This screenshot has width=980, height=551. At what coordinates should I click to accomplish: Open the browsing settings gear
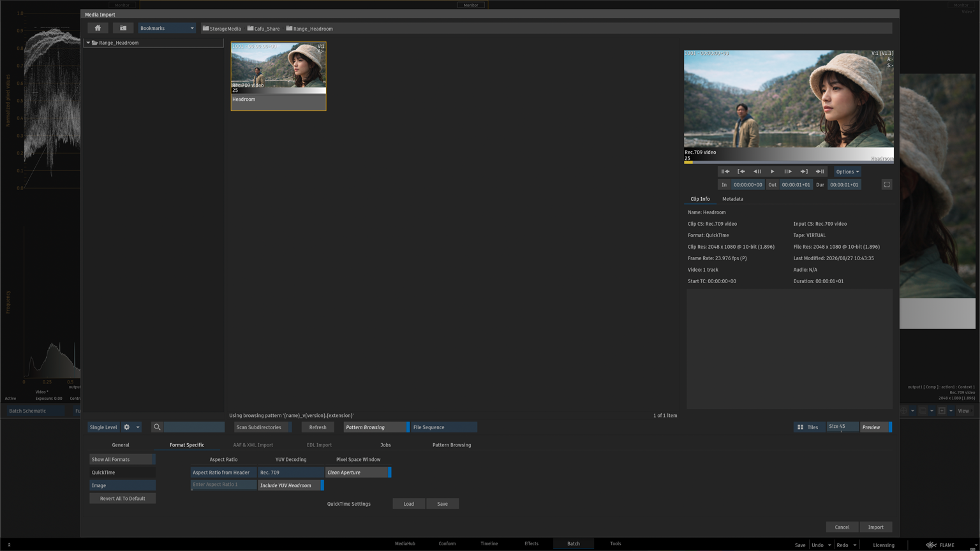[126, 427]
